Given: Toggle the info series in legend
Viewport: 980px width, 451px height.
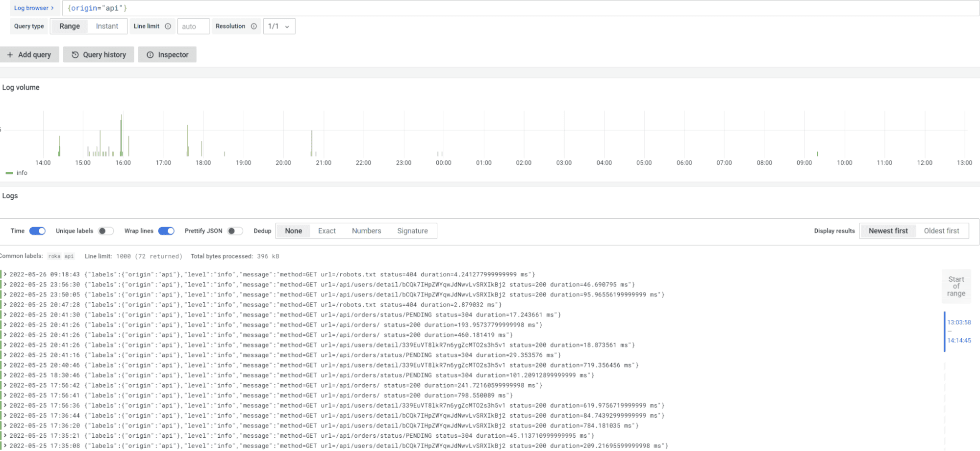Looking at the screenshot, I should [x=17, y=173].
